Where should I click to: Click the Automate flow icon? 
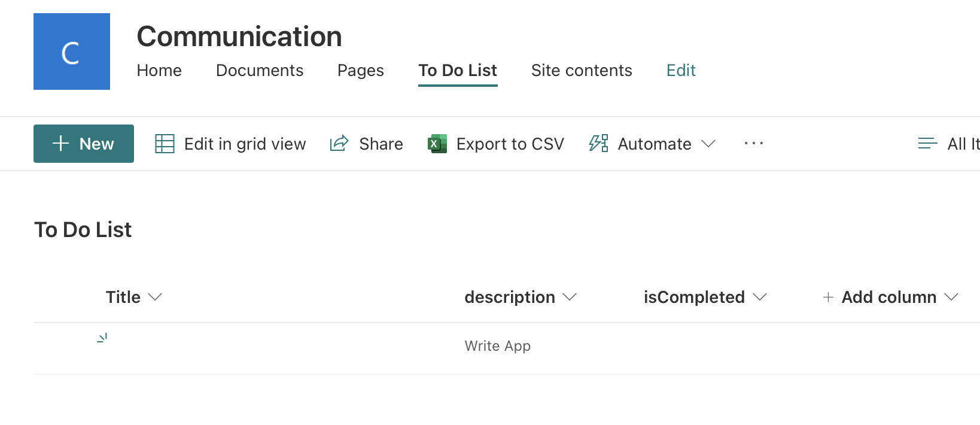point(598,144)
